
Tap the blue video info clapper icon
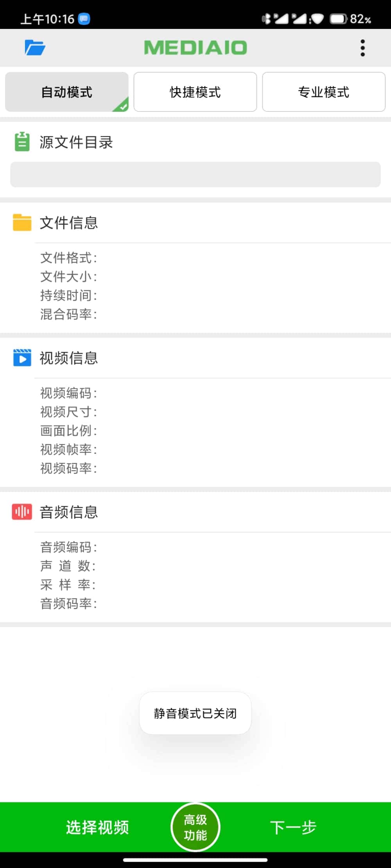click(x=22, y=357)
